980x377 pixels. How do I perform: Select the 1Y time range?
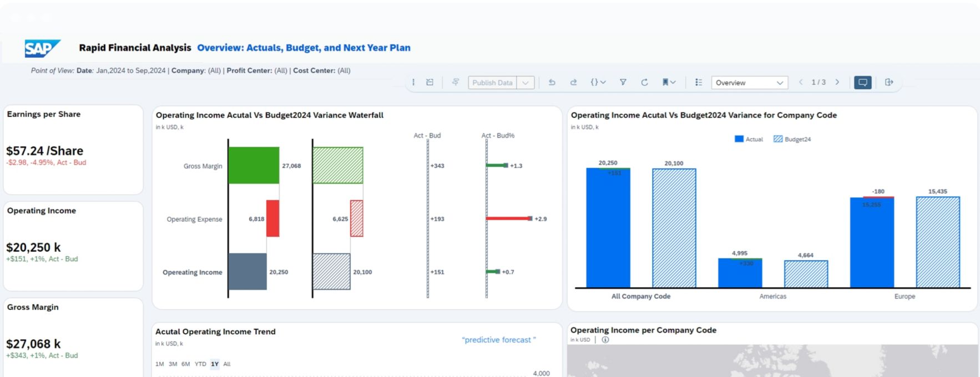[x=215, y=364]
